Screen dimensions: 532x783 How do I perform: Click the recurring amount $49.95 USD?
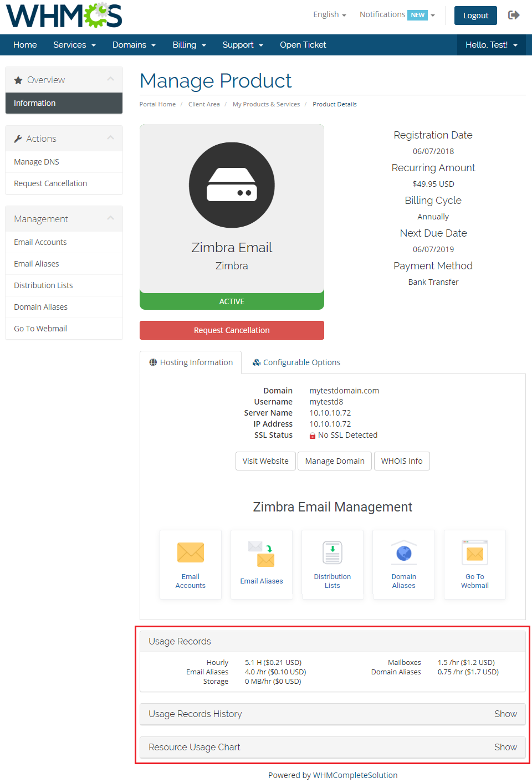point(433,184)
